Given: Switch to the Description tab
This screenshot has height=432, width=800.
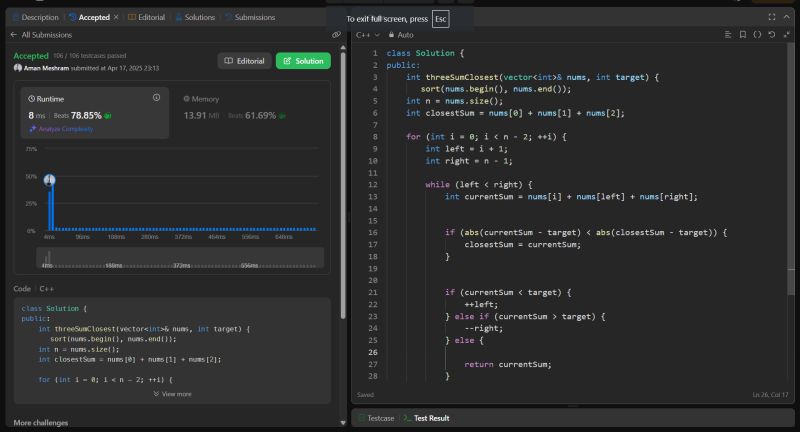Looking at the screenshot, I should pos(35,17).
